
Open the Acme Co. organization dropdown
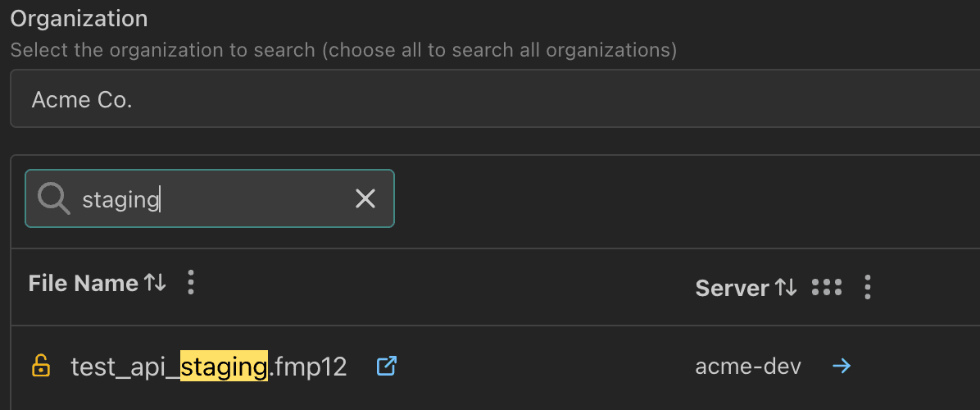[492, 100]
